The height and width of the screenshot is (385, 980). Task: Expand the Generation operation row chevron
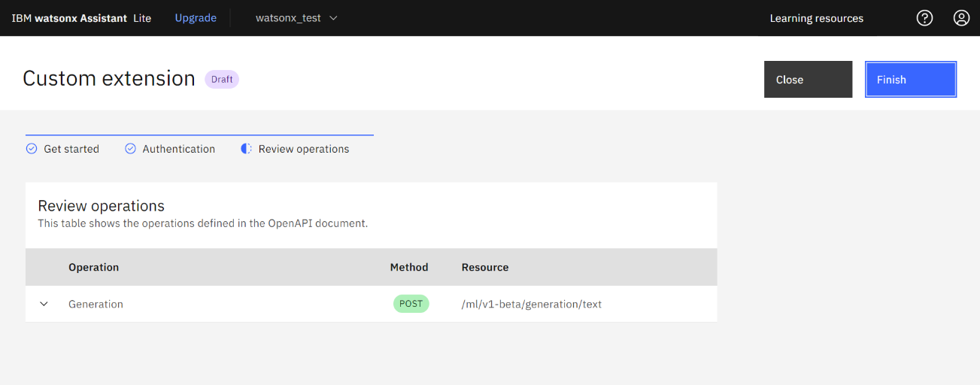click(x=44, y=305)
